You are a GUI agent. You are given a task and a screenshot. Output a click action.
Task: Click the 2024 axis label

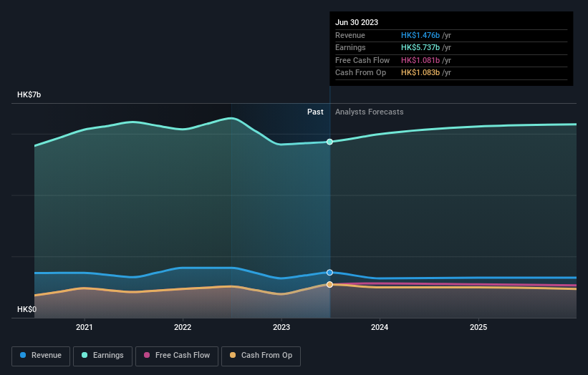[380, 328]
